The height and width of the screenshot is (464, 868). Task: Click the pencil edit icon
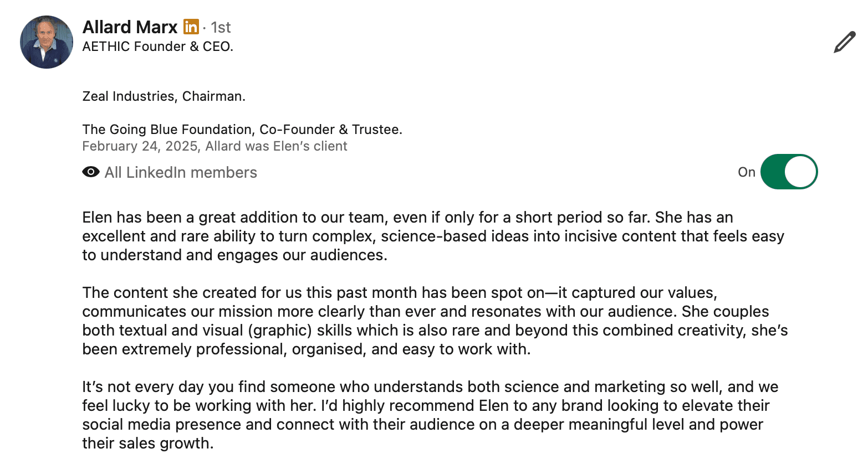(x=844, y=43)
